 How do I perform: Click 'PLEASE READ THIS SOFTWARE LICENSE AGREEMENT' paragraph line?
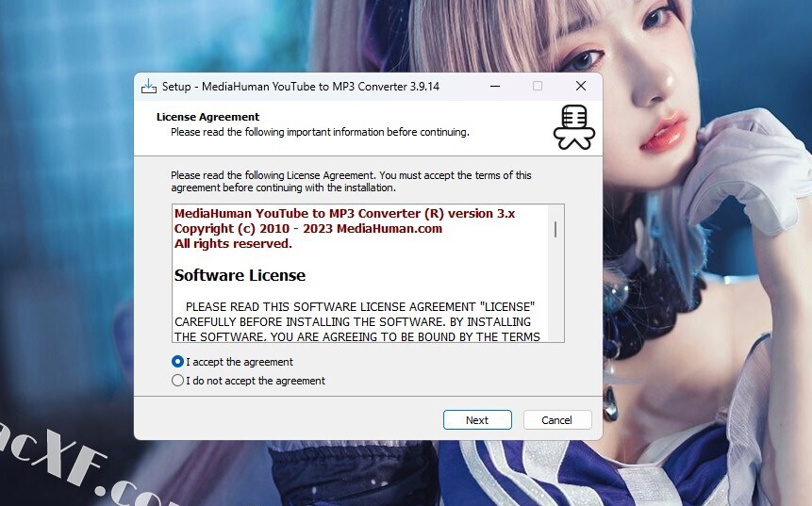360,307
